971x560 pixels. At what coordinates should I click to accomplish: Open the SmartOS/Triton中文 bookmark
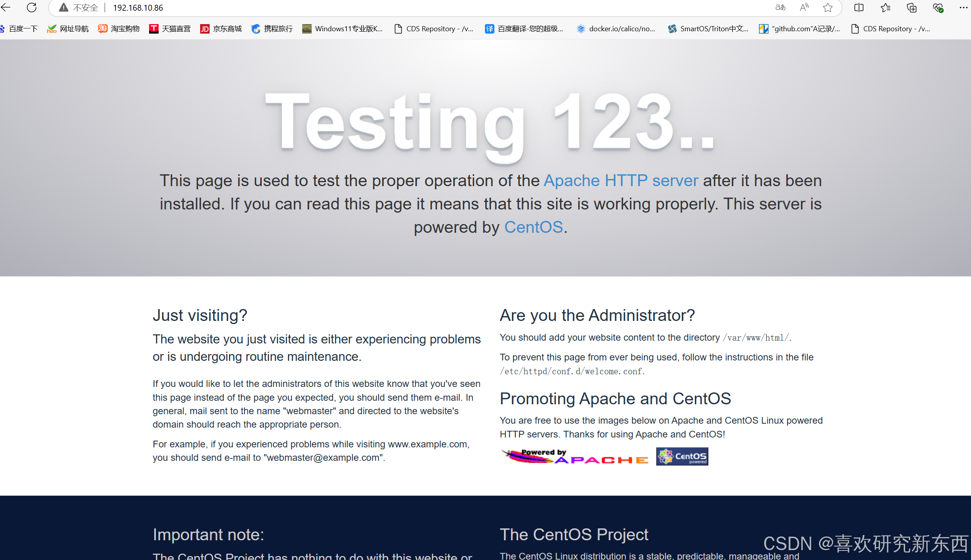point(708,28)
